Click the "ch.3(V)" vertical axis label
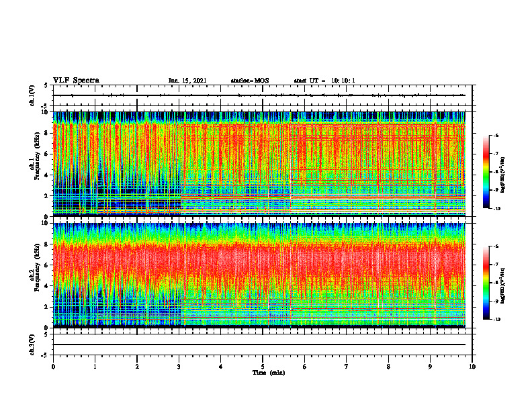 32,345
